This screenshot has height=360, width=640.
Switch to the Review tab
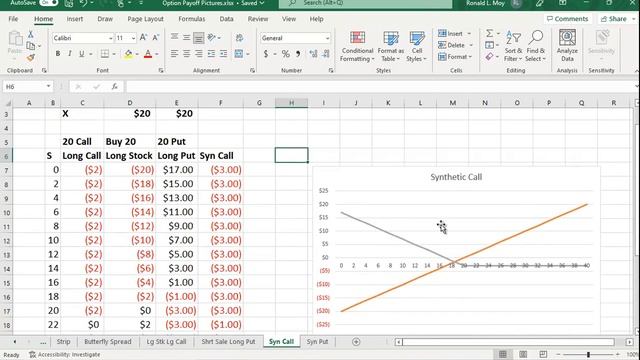click(258, 19)
